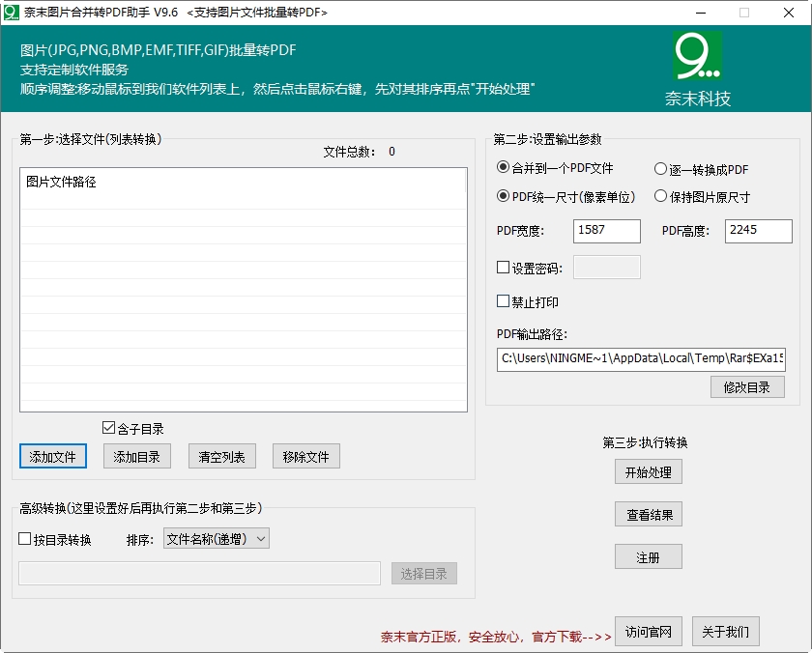This screenshot has height=653, width=812.
Task: Open the 排序 sort order dropdown
Action: tap(217, 539)
